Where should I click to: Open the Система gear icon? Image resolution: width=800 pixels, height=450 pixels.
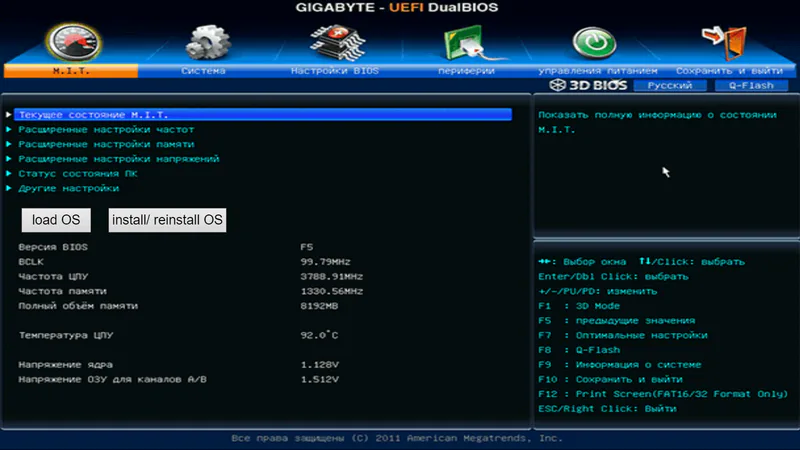(207, 42)
